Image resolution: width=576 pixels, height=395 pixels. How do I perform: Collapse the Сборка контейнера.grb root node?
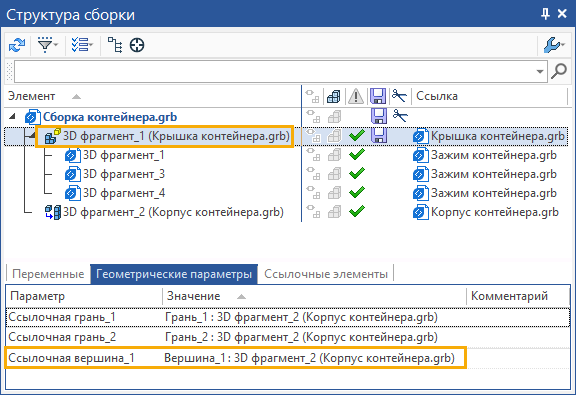tap(12, 116)
